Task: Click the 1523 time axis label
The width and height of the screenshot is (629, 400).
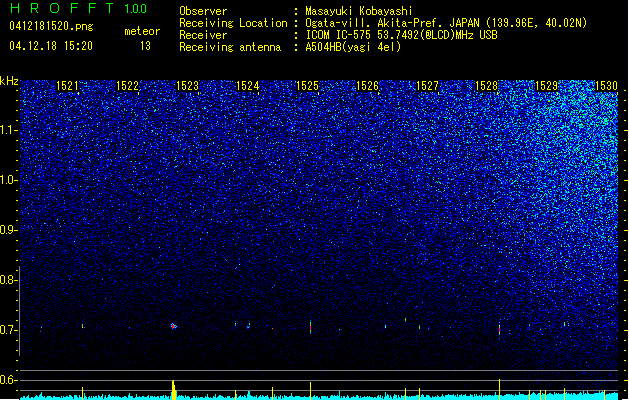Action: [x=187, y=86]
